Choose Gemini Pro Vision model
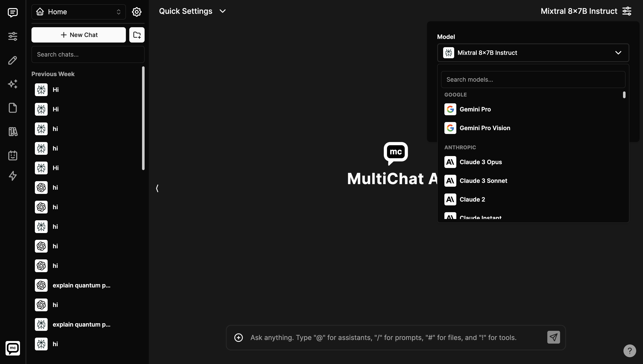The height and width of the screenshot is (364, 643). click(x=485, y=128)
